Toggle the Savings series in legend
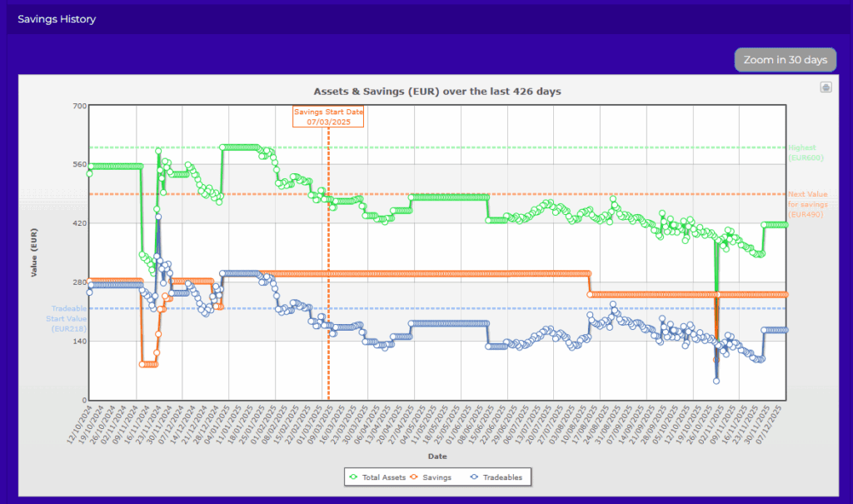Image resolution: width=853 pixels, height=504 pixels. [437, 477]
